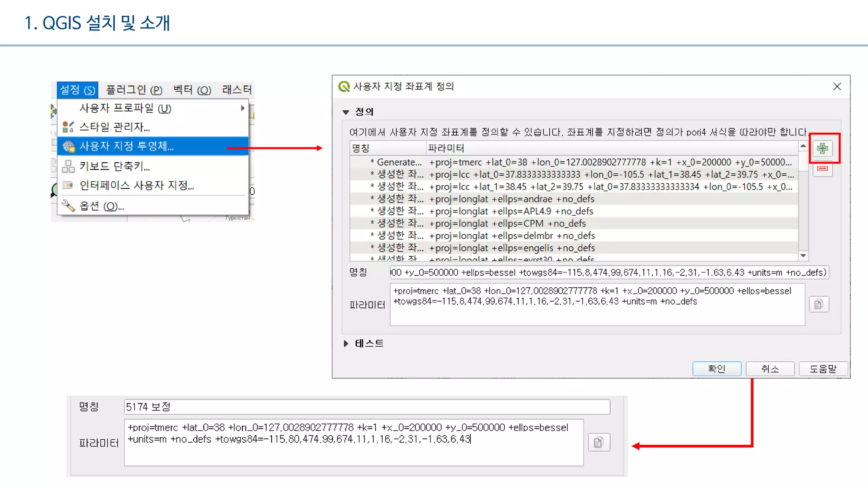Close the 사용자 지정 좌표계 정의 dialog
The image size is (868, 488).
coord(837,86)
